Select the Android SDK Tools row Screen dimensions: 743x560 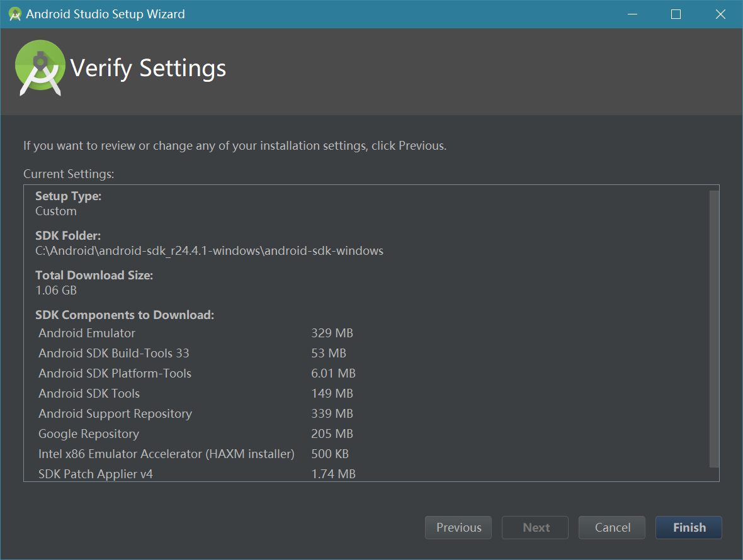coord(89,393)
